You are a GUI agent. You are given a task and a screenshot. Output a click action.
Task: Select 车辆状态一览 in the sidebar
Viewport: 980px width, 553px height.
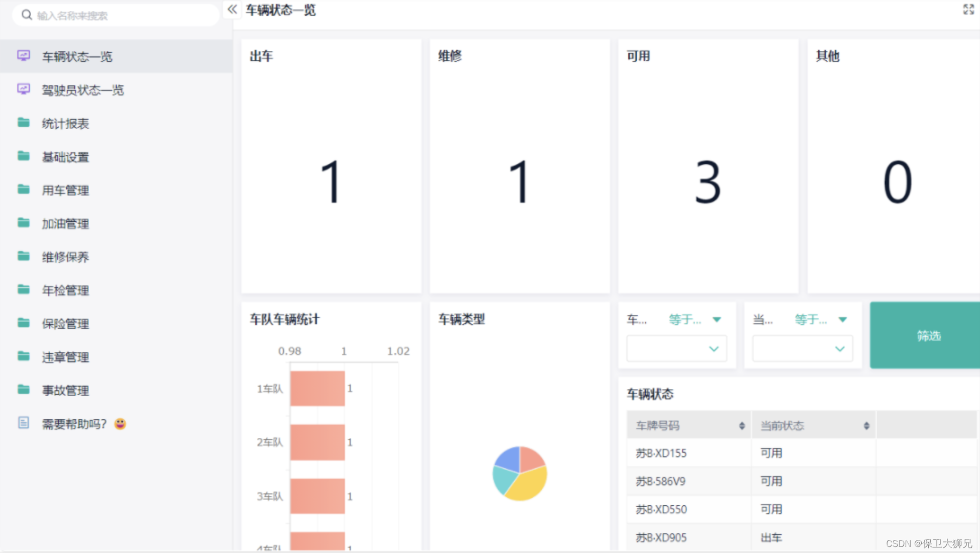(77, 57)
